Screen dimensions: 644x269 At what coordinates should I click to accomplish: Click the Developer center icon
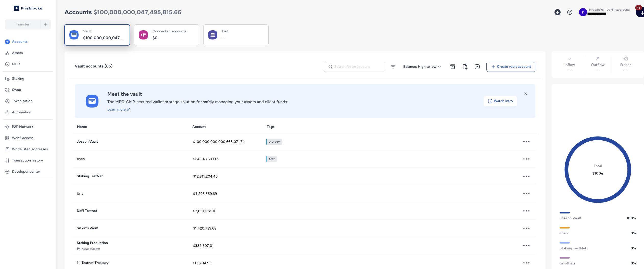(7, 172)
